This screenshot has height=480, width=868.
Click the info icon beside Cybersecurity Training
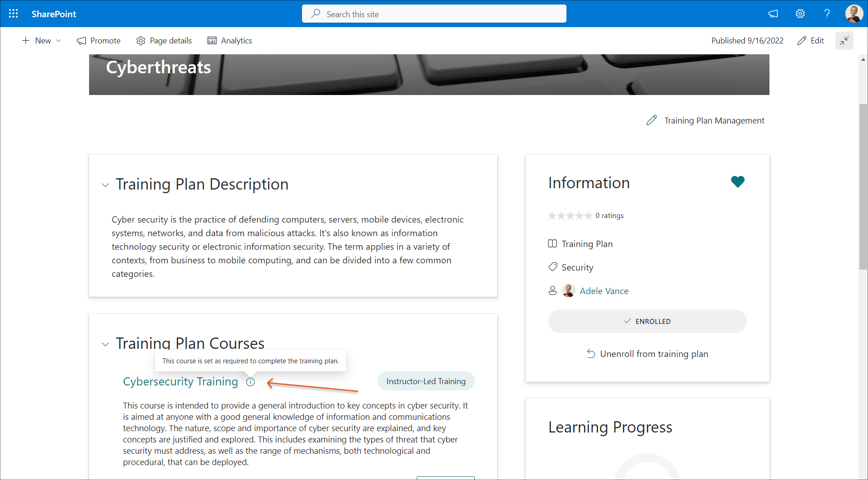[250, 382]
